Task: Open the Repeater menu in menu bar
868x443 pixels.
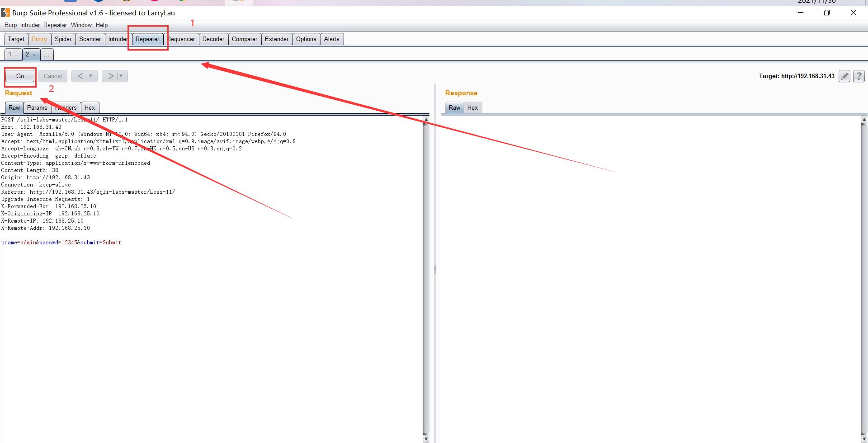Action: click(x=55, y=25)
